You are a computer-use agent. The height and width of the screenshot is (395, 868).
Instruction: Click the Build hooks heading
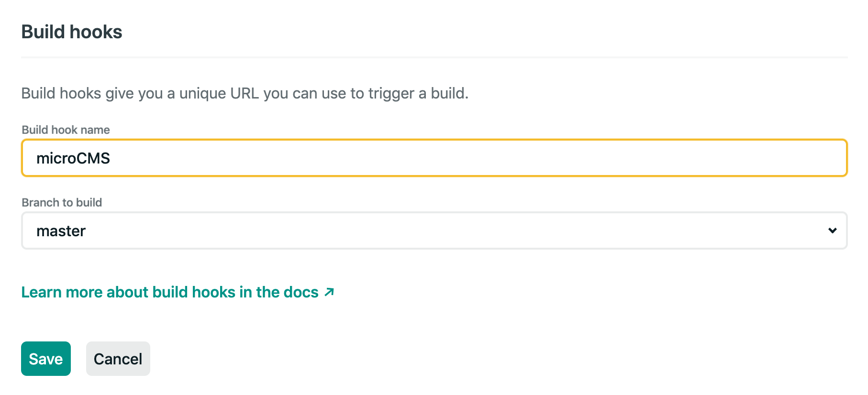click(x=72, y=32)
